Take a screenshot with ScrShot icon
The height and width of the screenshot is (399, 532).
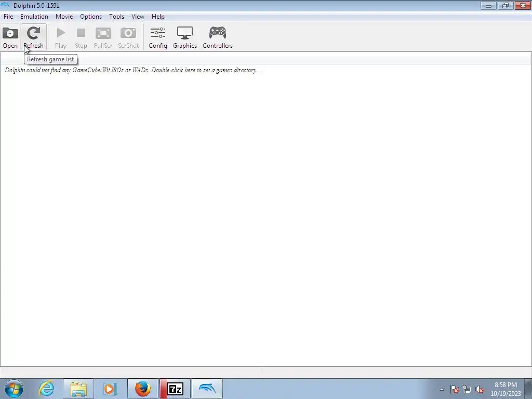point(128,37)
